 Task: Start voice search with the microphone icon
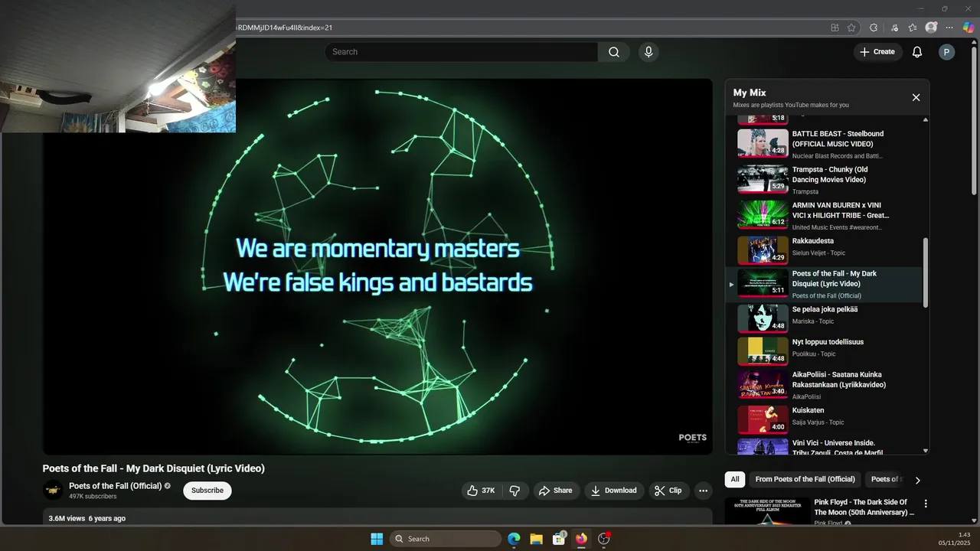(x=648, y=52)
